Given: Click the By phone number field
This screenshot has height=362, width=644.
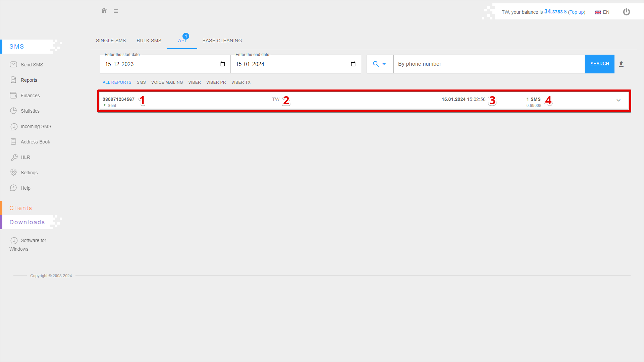Looking at the screenshot, I should (489, 64).
